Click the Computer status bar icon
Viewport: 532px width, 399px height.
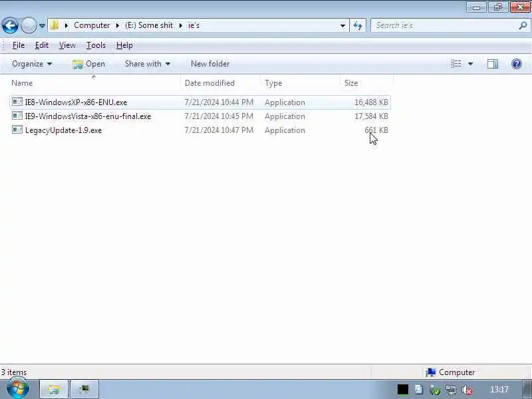(430, 372)
